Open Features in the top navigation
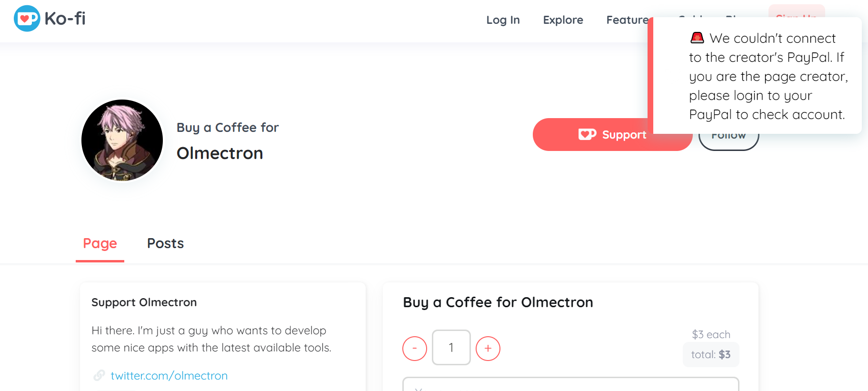Screen dimensions: 868x391 627,20
